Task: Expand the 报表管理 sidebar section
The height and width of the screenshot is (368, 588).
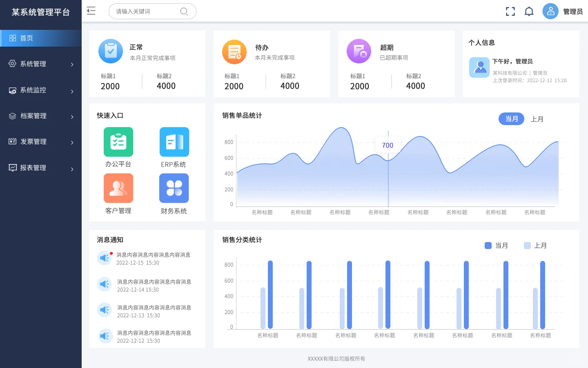Action: point(41,168)
